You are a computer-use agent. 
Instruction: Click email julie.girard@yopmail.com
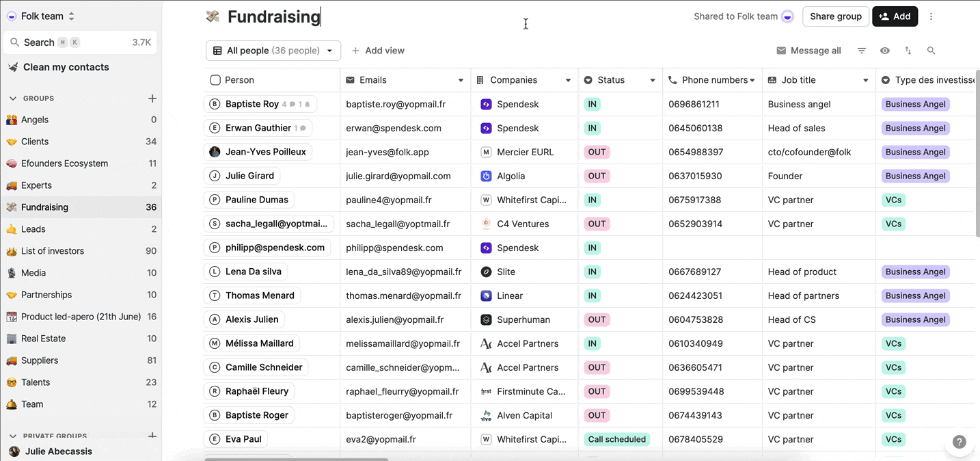(x=398, y=176)
